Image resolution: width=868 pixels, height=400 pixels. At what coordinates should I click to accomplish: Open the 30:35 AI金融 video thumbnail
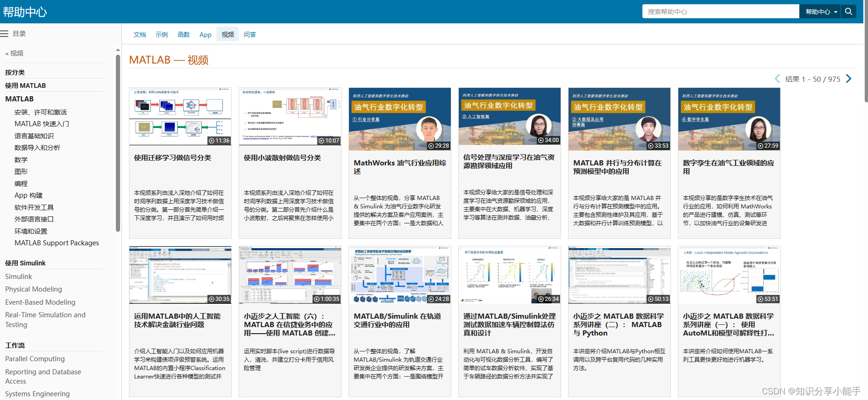coord(180,275)
